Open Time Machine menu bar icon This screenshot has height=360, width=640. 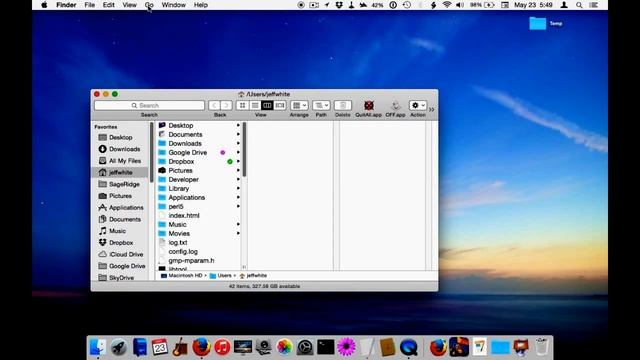click(407, 5)
